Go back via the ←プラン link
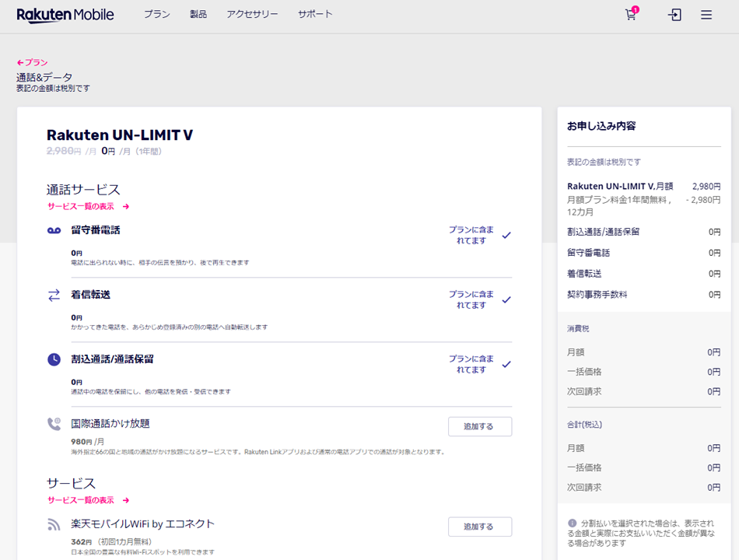739x560 pixels. 32,62
